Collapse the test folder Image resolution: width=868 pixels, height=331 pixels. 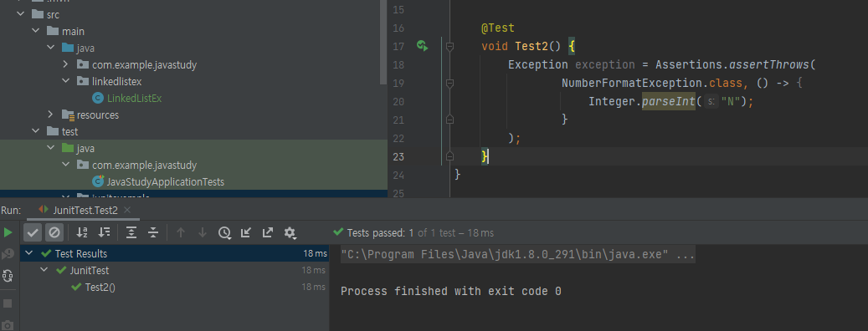[x=36, y=131]
